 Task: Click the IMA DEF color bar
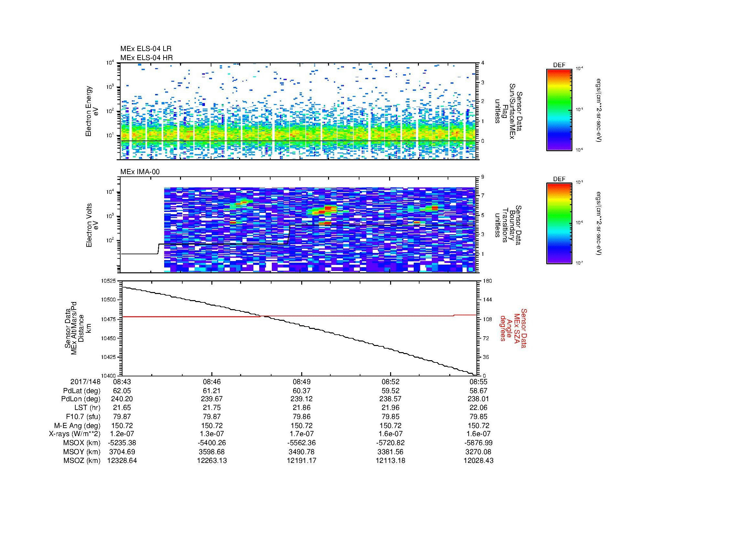tap(559, 224)
